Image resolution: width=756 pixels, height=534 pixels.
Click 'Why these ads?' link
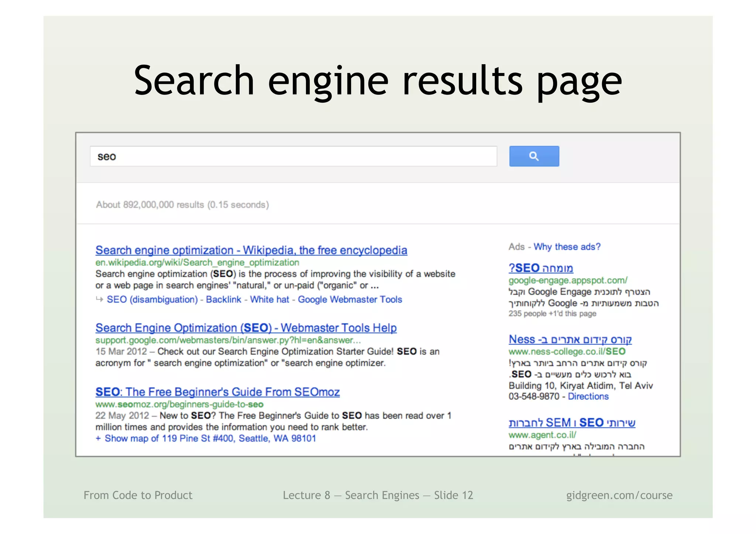tap(567, 247)
